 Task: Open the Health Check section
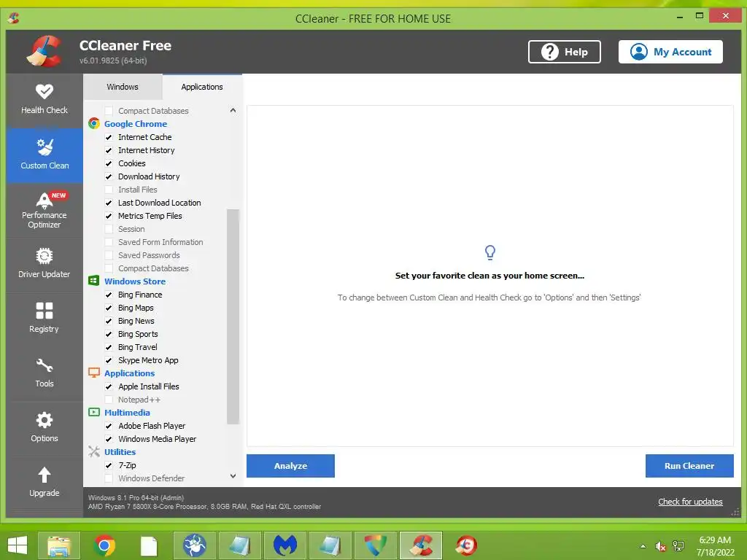click(x=44, y=100)
